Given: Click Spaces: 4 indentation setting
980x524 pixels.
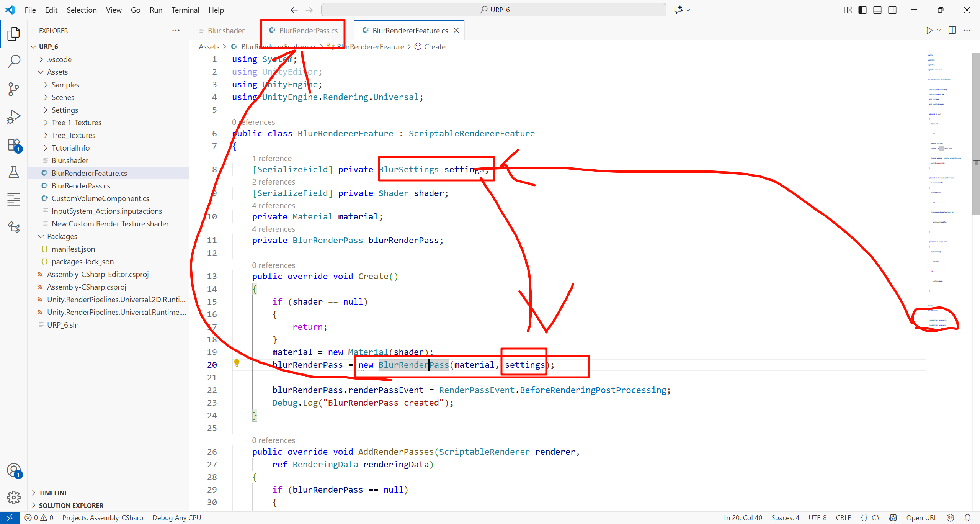Looking at the screenshot, I should pyautogui.click(x=785, y=518).
